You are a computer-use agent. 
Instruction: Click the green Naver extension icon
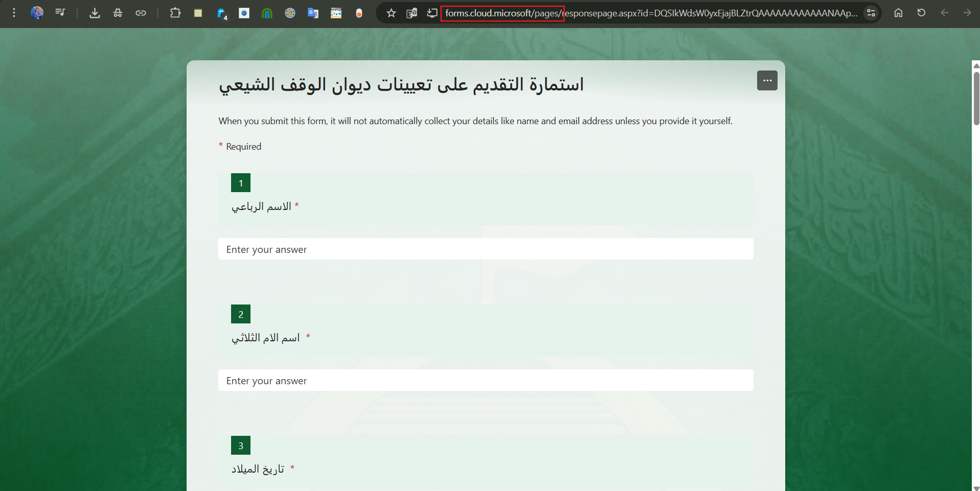pyautogui.click(x=267, y=13)
